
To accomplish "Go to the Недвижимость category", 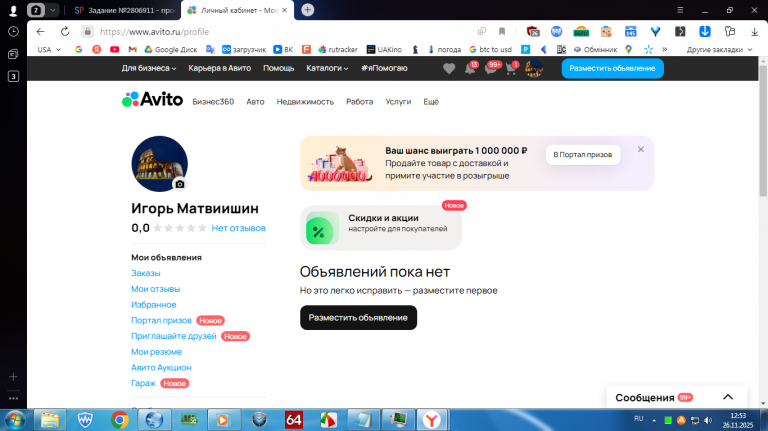I will pyautogui.click(x=305, y=101).
